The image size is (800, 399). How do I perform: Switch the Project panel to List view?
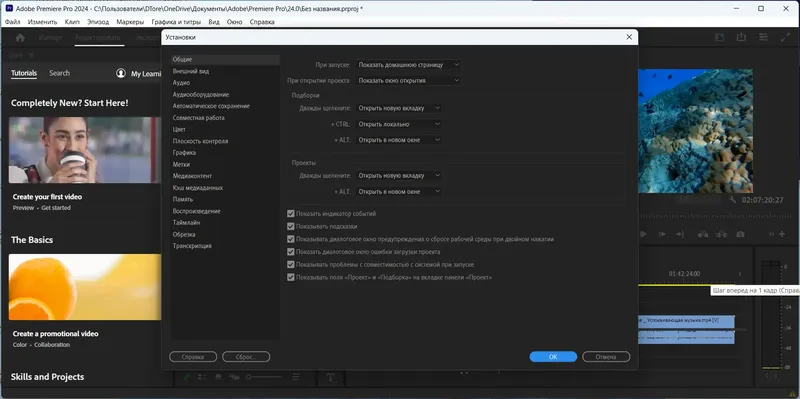click(x=202, y=377)
